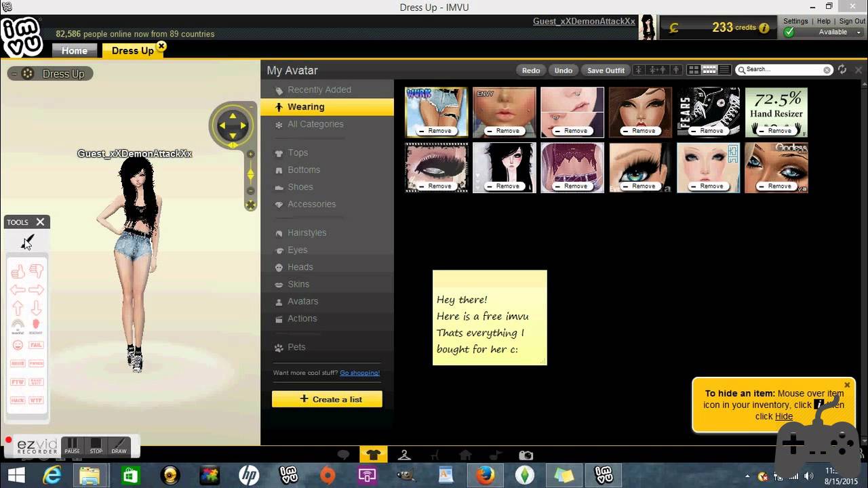The image size is (868, 488).
Task: Click the ezvid Pause button
Action: tap(72, 446)
